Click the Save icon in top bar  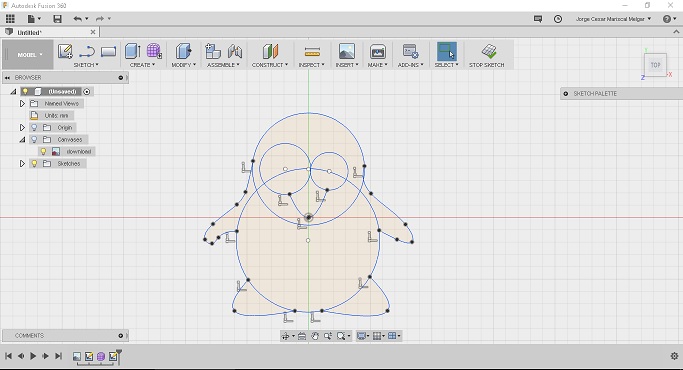[57, 19]
